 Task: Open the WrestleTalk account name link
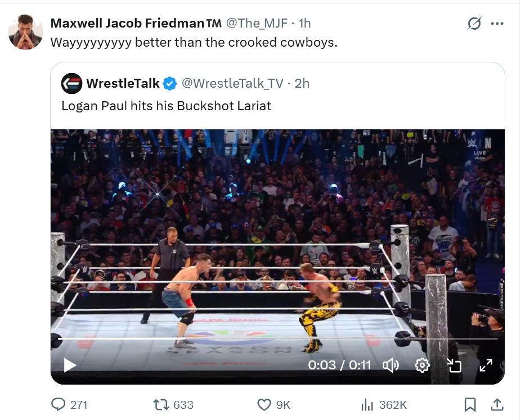123,83
